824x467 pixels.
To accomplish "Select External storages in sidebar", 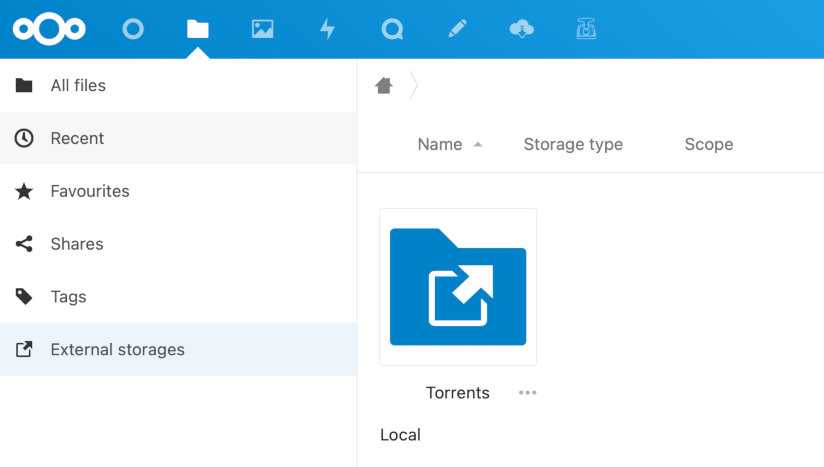I will (117, 350).
